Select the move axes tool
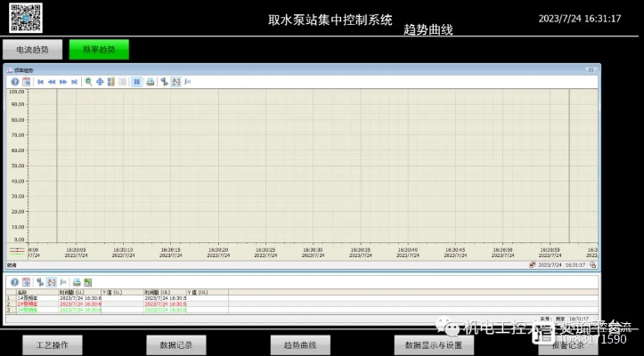 click(100, 81)
